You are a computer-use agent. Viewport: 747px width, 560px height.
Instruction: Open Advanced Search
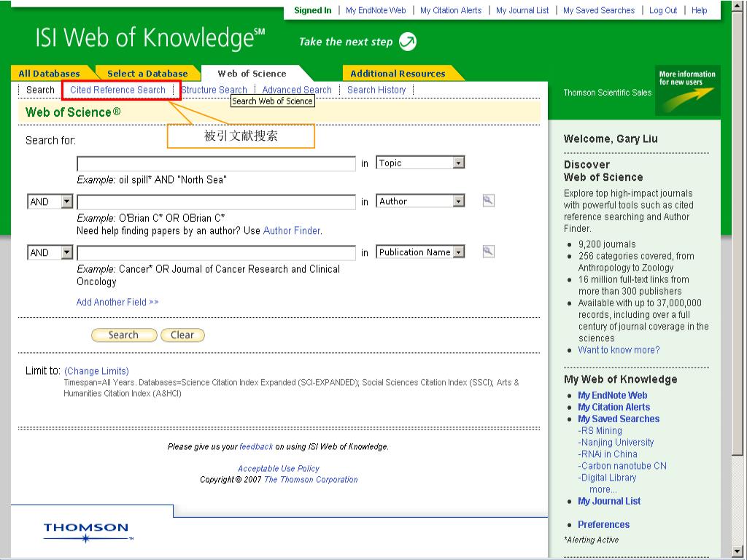point(297,90)
